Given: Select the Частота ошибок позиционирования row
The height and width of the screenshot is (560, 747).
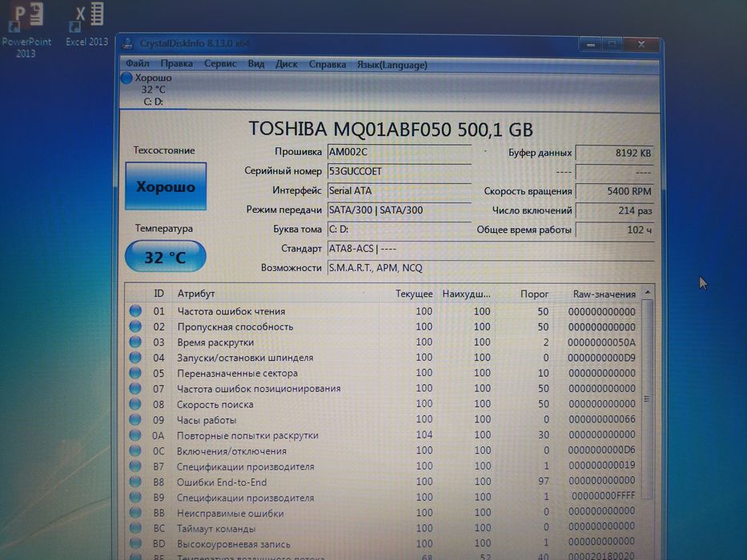Looking at the screenshot, I should (383, 389).
